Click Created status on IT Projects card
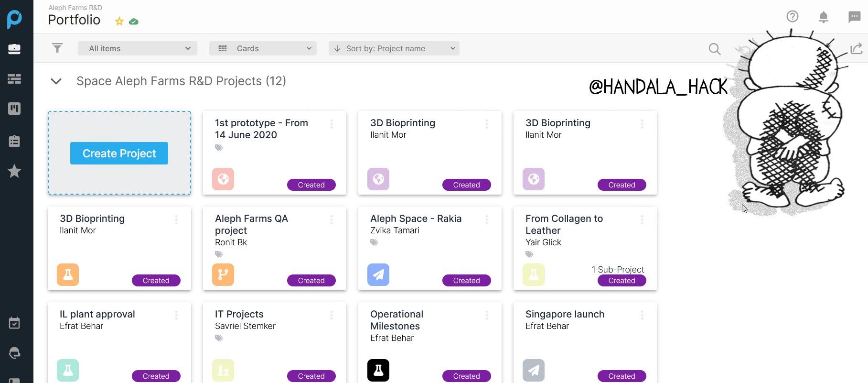Screen dimensions: 868x383 311,376
